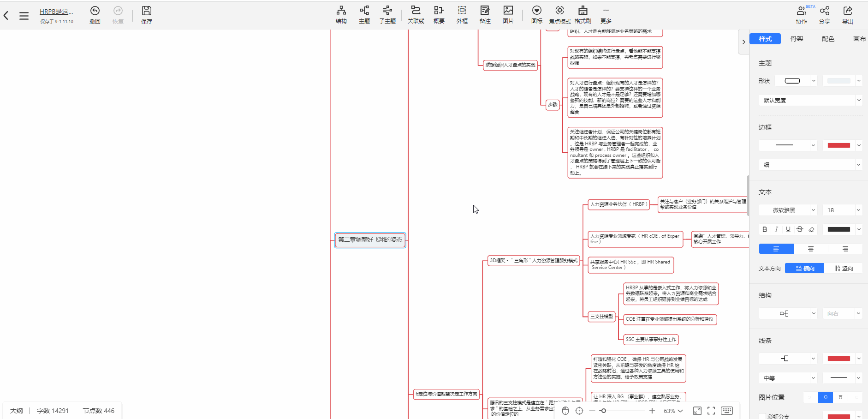Collapse the right side panel
The image size is (868, 419).
tap(743, 42)
